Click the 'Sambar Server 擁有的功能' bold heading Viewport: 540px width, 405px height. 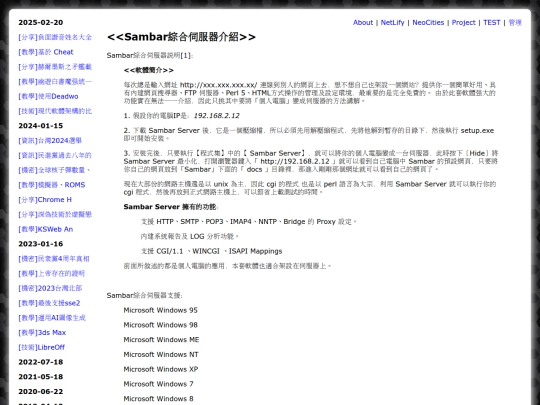170,207
